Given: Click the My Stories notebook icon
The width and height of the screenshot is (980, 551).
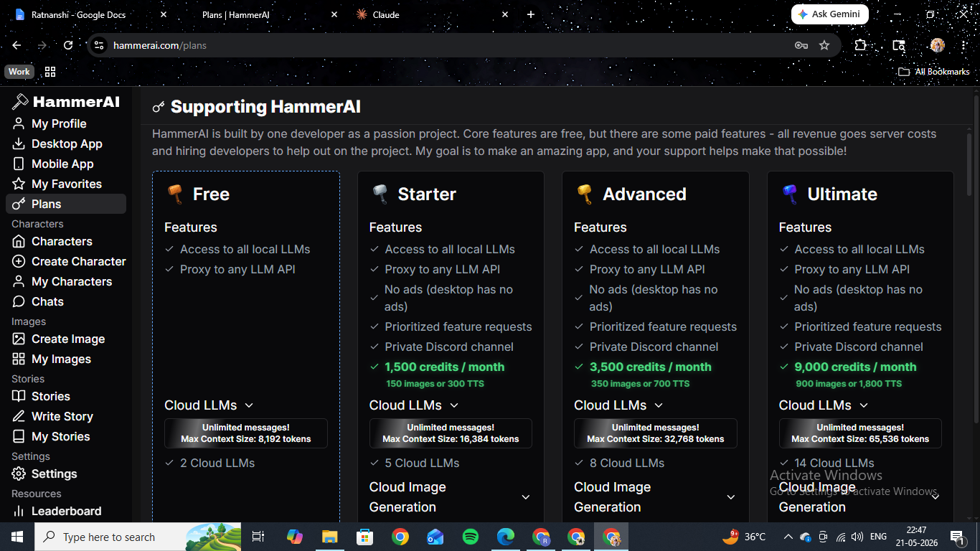Looking at the screenshot, I should pos(19,436).
